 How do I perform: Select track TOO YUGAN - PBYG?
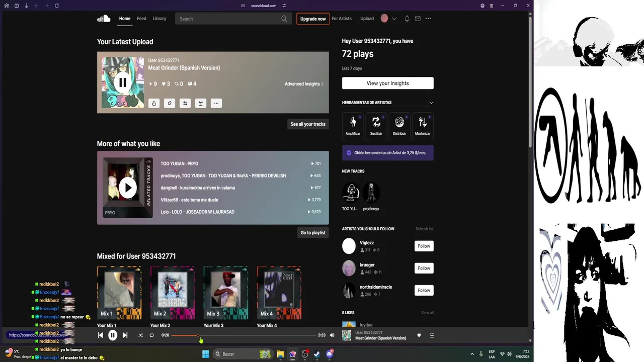point(180,163)
